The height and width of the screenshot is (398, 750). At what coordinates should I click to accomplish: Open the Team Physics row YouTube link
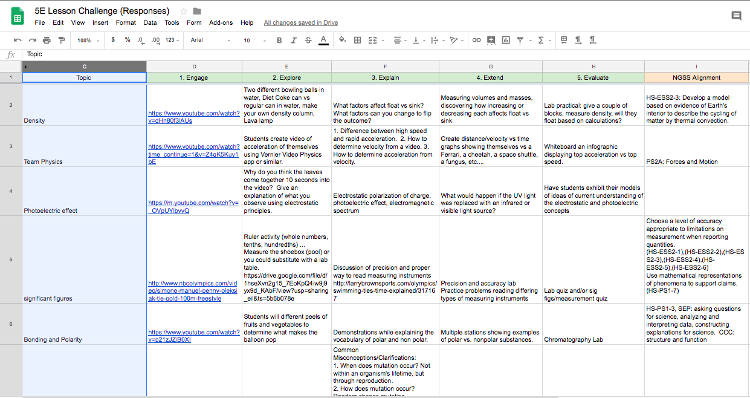(194, 154)
